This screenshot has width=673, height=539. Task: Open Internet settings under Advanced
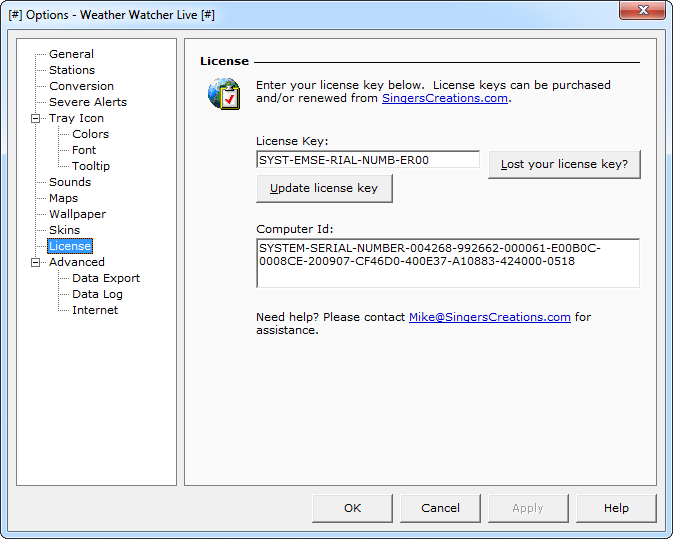coord(95,310)
